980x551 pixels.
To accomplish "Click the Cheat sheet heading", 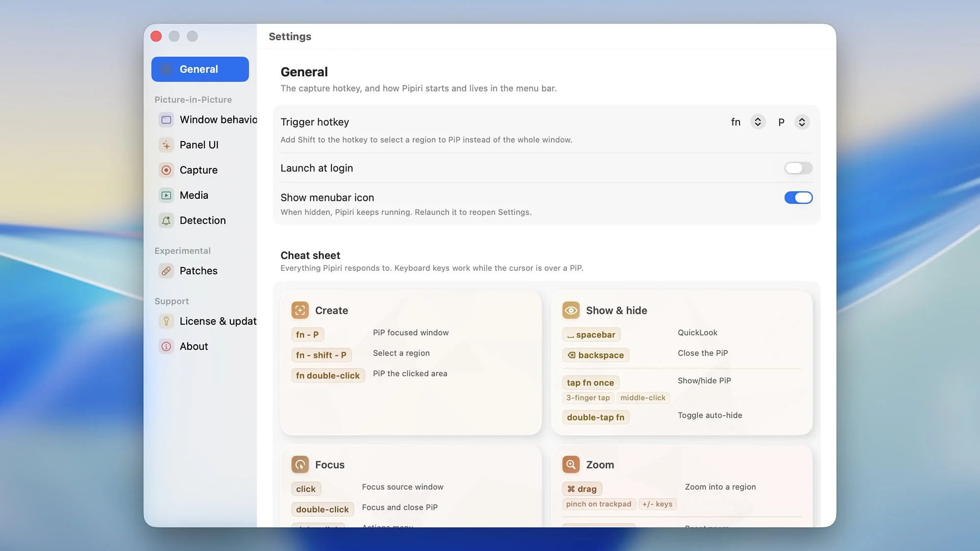I will 310,255.
